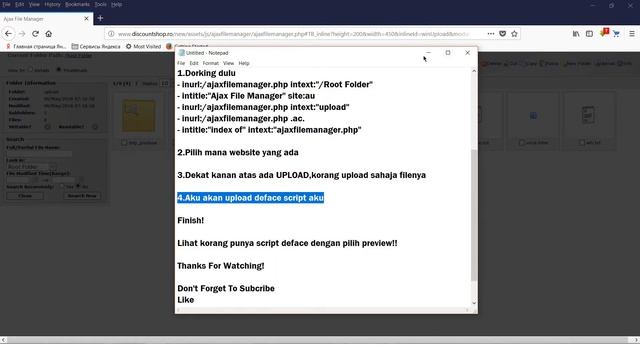Screen dimensions: 640x360
Task: Open Firefox File menu
Action: click(6, 4)
